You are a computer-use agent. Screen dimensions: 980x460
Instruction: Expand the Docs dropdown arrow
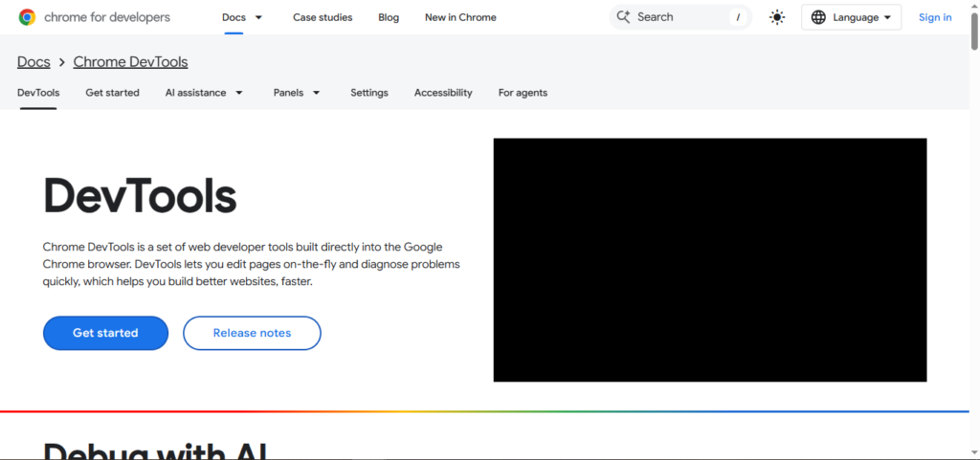(x=258, y=17)
